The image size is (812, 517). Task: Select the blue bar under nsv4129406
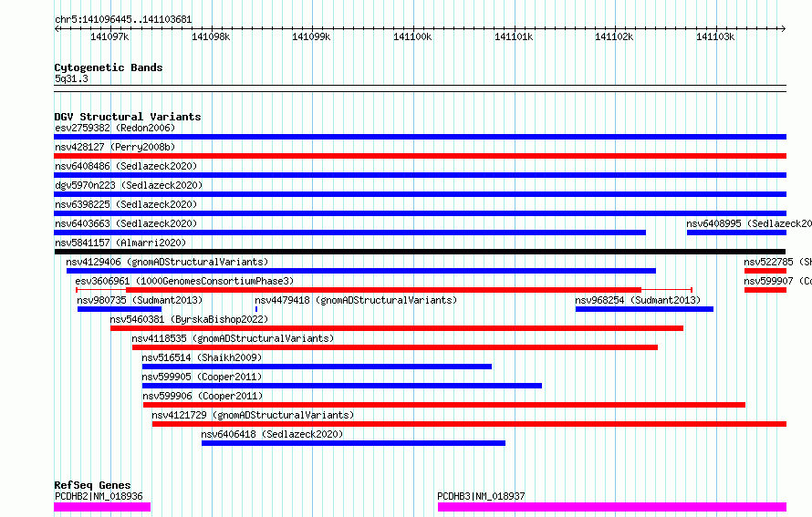361,271
